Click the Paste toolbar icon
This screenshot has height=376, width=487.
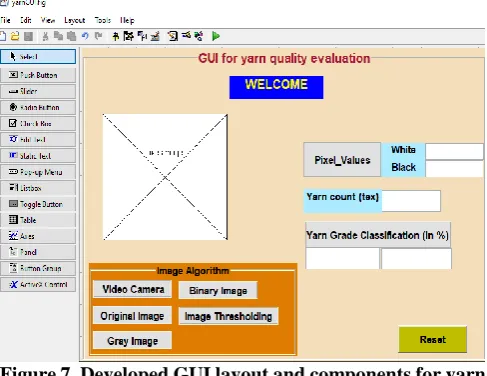(x=71, y=36)
